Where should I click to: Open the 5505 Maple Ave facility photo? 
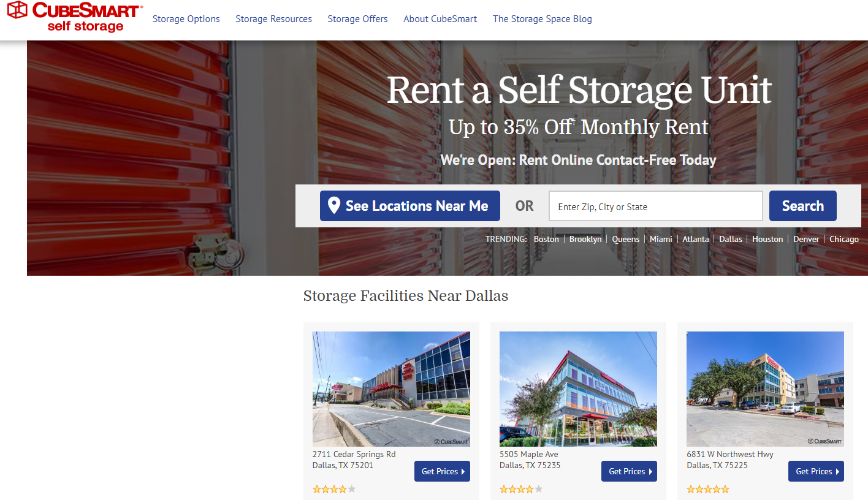578,389
